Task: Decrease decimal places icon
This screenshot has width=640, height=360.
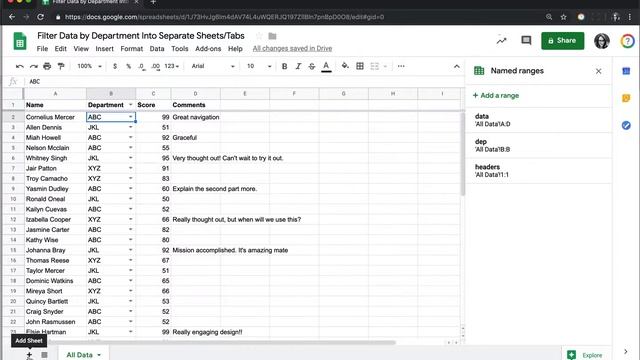Action: (142, 66)
